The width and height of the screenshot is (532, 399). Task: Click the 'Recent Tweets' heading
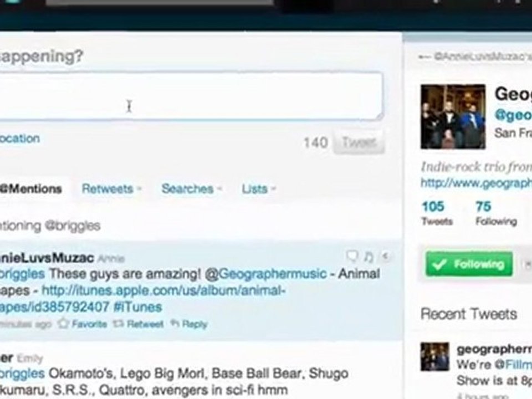click(469, 314)
